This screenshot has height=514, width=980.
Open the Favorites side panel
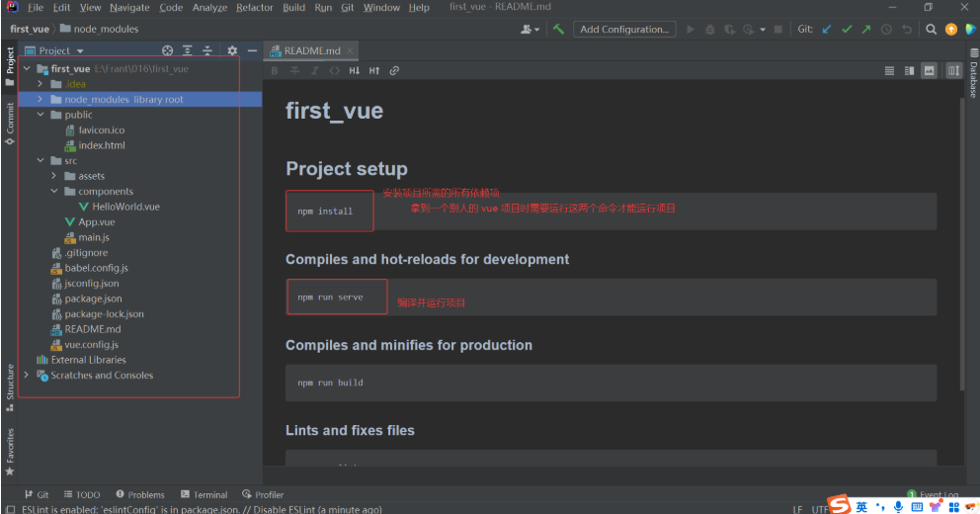(x=9, y=452)
